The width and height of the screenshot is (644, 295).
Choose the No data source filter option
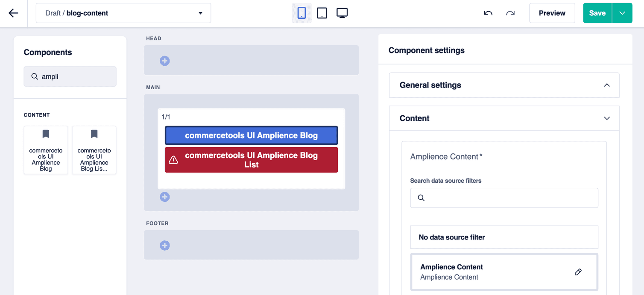click(504, 237)
